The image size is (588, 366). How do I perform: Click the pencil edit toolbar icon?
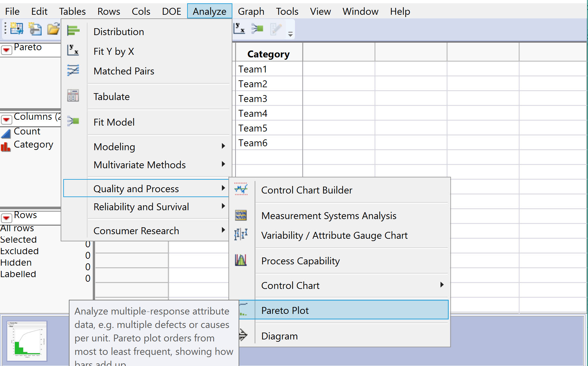276,29
